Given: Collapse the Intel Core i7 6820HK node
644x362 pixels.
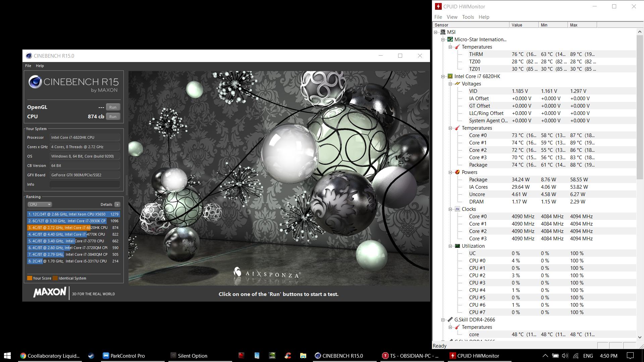Looking at the screenshot, I should [x=443, y=76].
